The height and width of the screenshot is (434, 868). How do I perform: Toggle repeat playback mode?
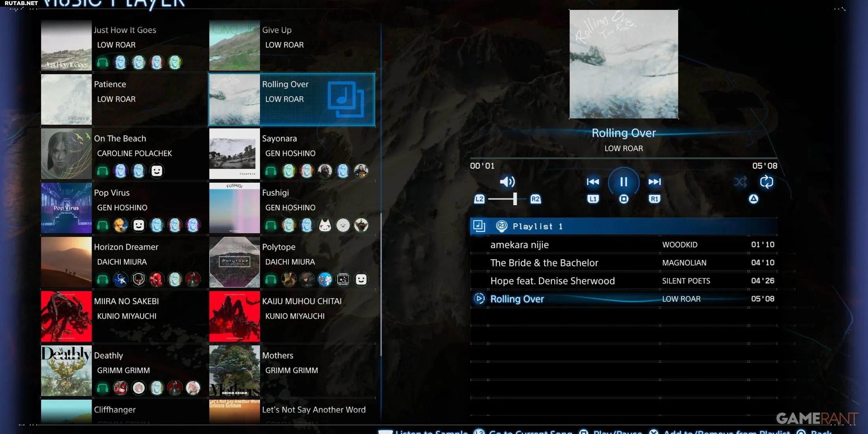click(x=766, y=182)
